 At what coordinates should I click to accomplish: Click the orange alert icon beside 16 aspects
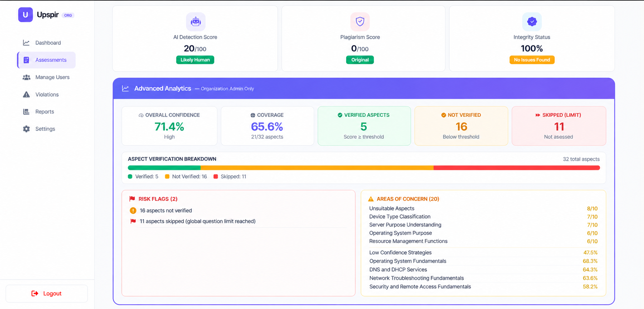point(133,211)
